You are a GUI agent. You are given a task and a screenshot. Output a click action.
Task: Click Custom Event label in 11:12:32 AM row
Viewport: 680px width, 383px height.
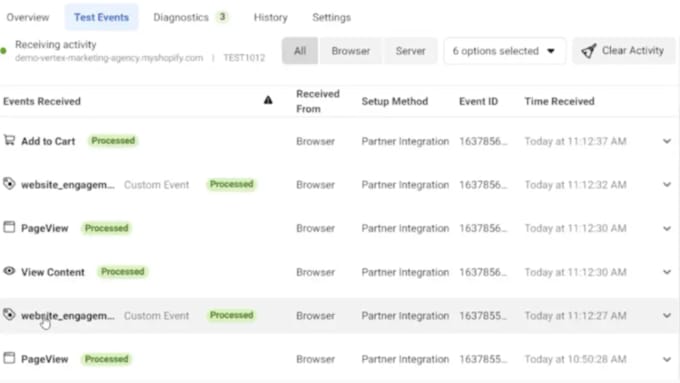157,185
